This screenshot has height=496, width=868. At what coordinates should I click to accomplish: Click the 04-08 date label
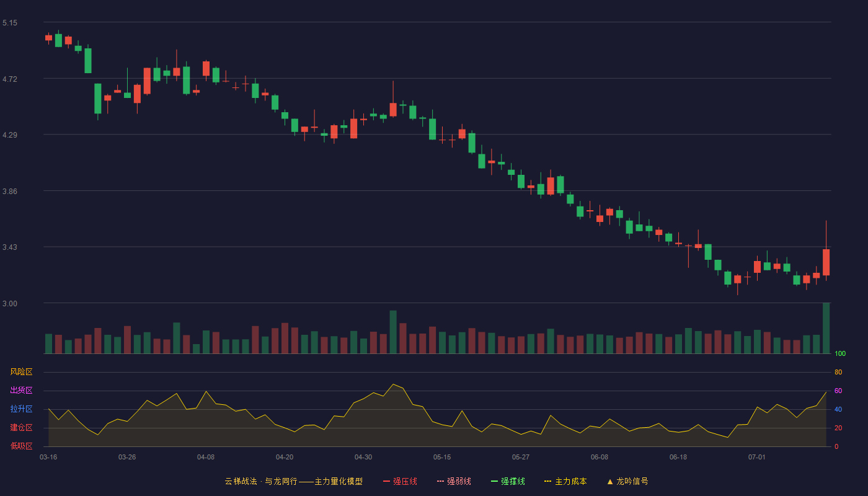click(x=206, y=457)
